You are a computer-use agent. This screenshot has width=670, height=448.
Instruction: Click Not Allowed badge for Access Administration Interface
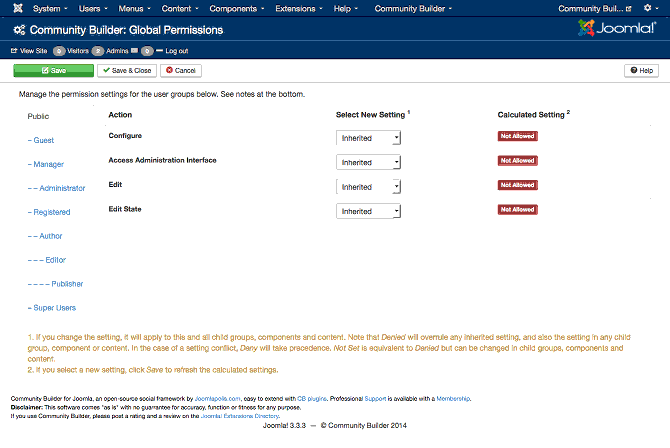[x=517, y=161]
